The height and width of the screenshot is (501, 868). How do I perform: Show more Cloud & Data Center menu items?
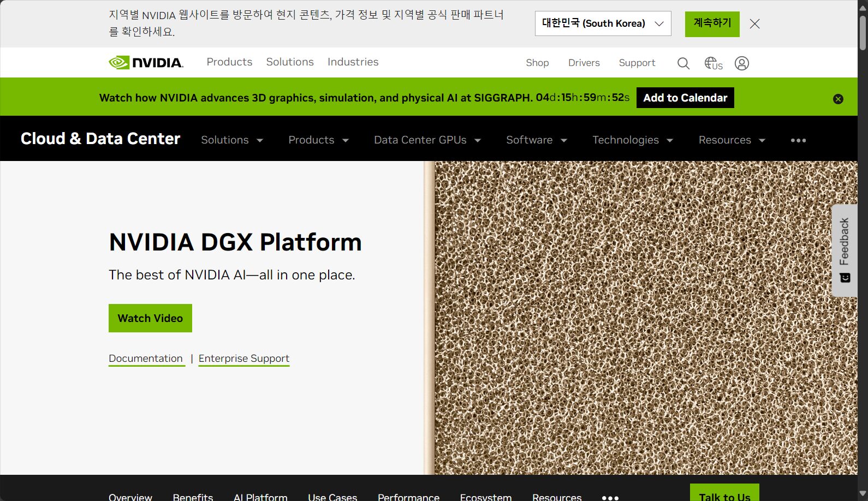click(x=798, y=140)
